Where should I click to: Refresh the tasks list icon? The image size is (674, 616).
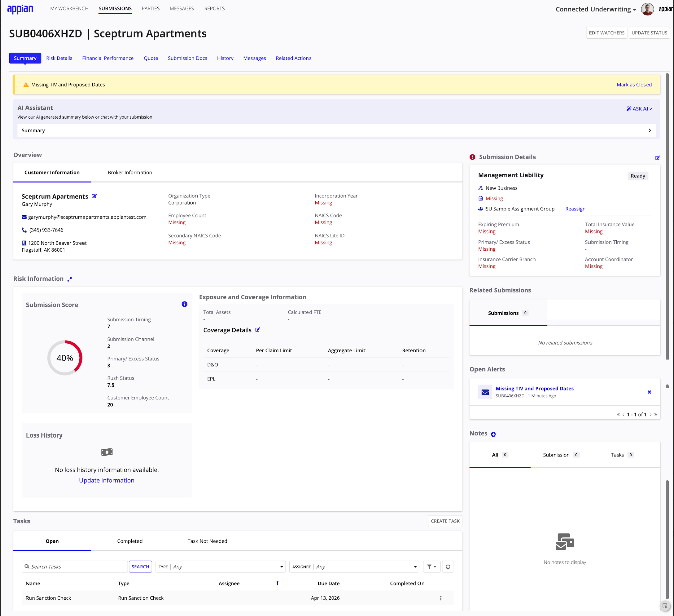click(448, 567)
